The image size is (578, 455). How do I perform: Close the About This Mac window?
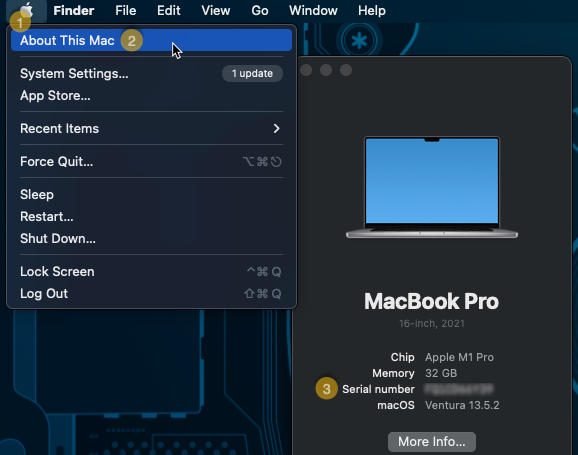point(306,70)
